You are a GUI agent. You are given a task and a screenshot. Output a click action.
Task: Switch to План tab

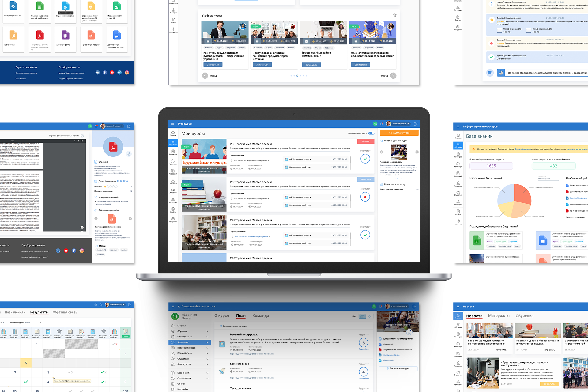(x=241, y=315)
